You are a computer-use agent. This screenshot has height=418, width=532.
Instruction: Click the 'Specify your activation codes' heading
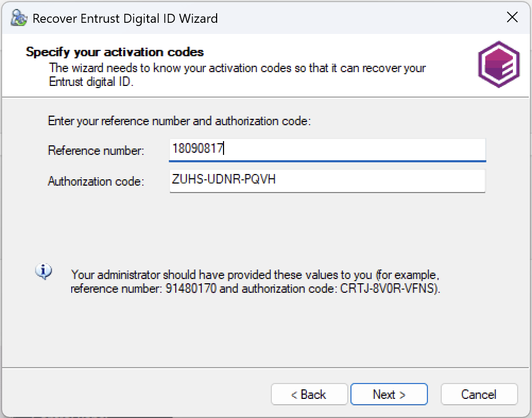coord(115,53)
